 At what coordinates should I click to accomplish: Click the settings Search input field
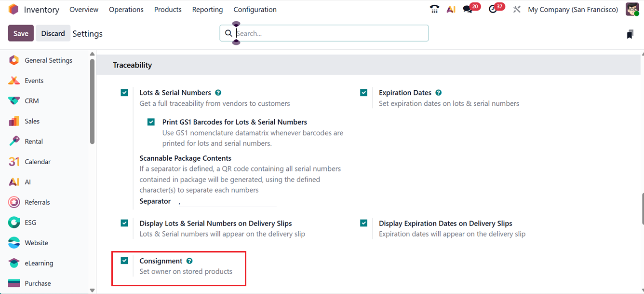330,33
